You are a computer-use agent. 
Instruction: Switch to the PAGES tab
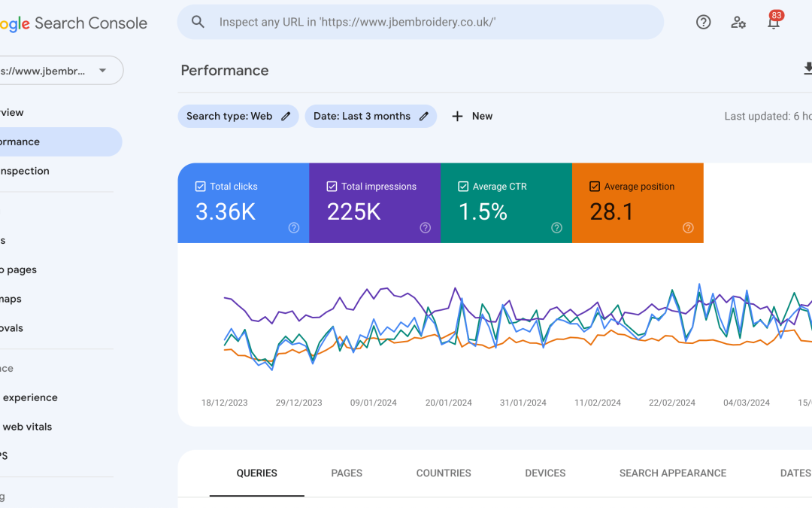click(347, 473)
